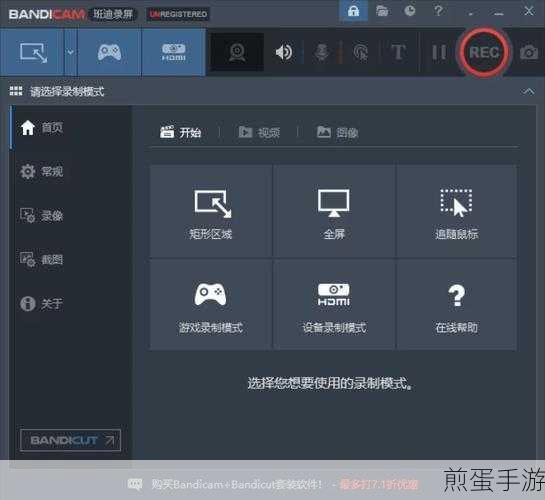This screenshot has height=500, width=545.
Task: Toggle text overlay T icon
Action: tap(398, 52)
